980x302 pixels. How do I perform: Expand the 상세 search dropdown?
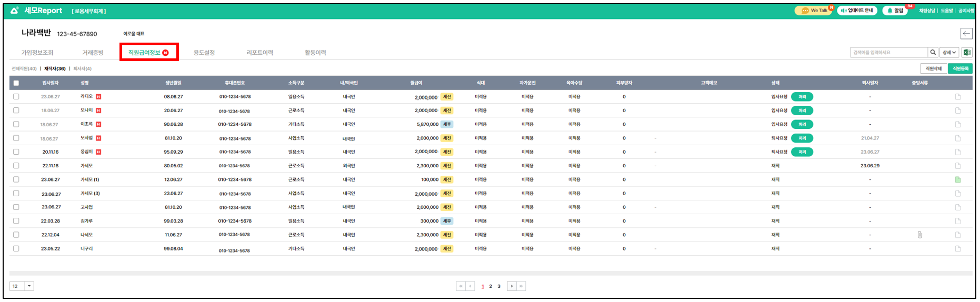pos(949,53)
